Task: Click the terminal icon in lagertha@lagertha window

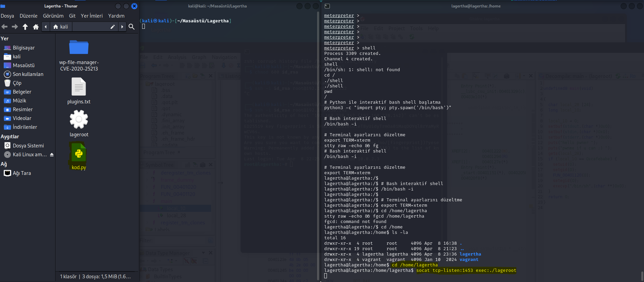Action: pyautogui.click(x=327, y=6)
